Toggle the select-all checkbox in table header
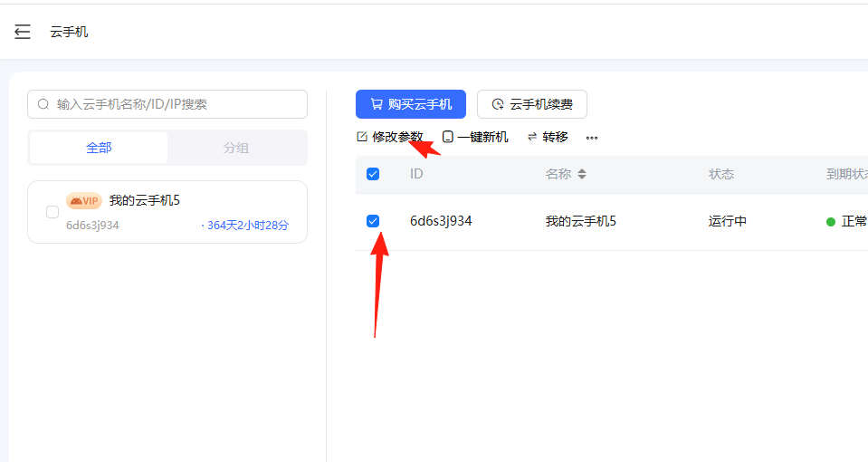Viewport: 868px width, 462px height. coord(373,174)
